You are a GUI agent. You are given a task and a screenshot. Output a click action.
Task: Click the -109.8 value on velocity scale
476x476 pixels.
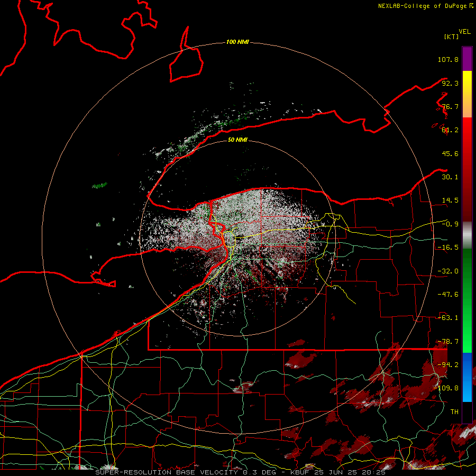(446, 388)
